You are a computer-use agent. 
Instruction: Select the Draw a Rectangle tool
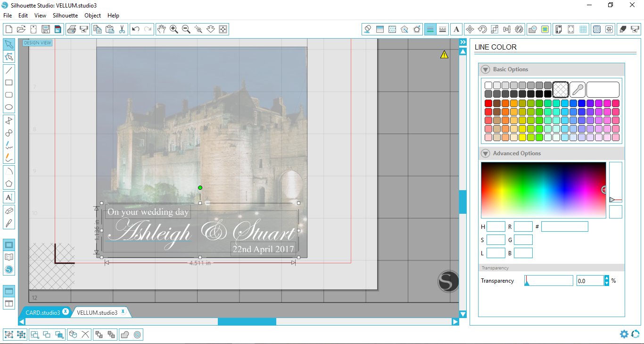8,83
